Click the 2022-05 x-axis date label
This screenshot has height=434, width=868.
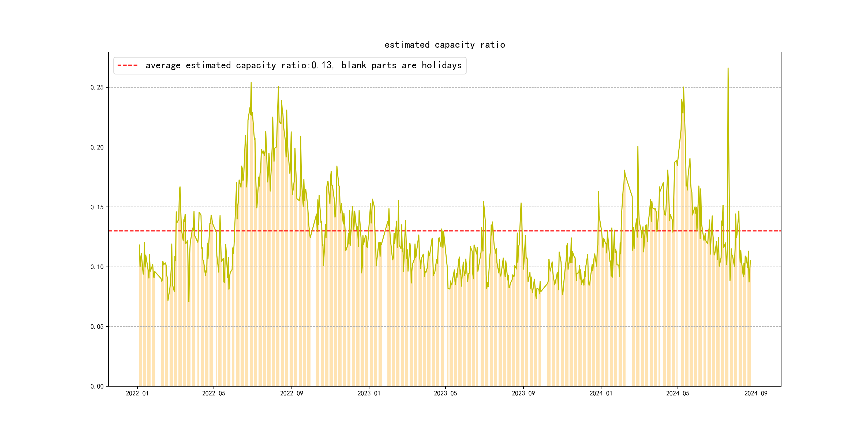pyautogui.click(x=214, y=394)
